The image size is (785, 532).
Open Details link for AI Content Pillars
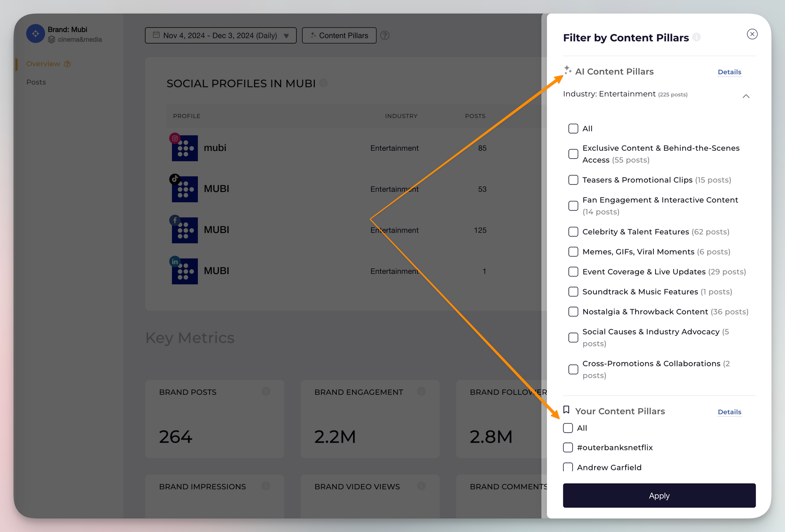click(729, 72)
